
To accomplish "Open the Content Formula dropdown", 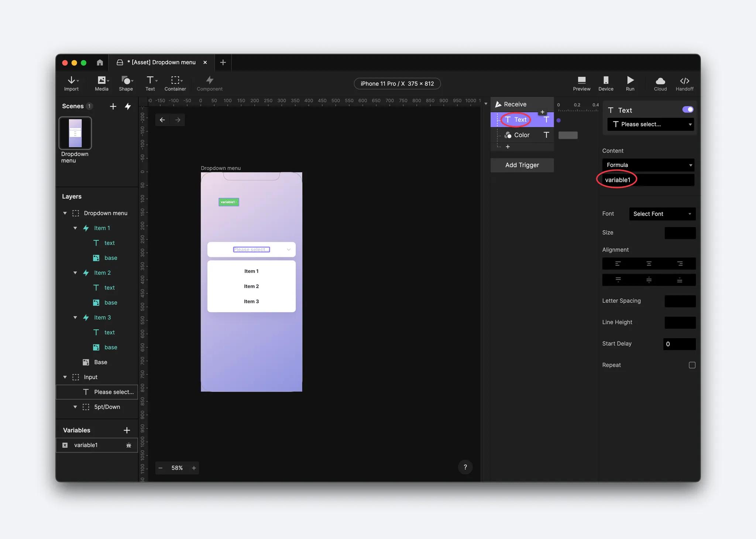I will (x=648, y=165).
